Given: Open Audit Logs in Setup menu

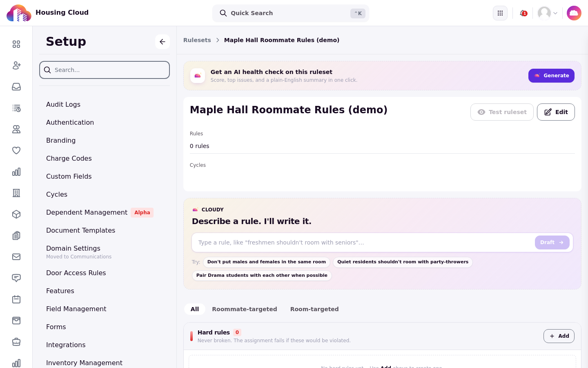Looking at the screenshot, I should click(x=63, y=104).
